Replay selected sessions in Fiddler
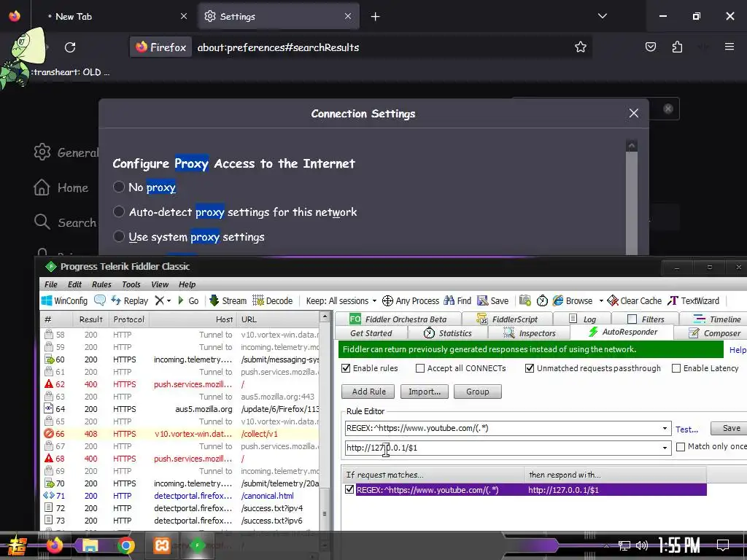747x560 pixels. point(130,300)
